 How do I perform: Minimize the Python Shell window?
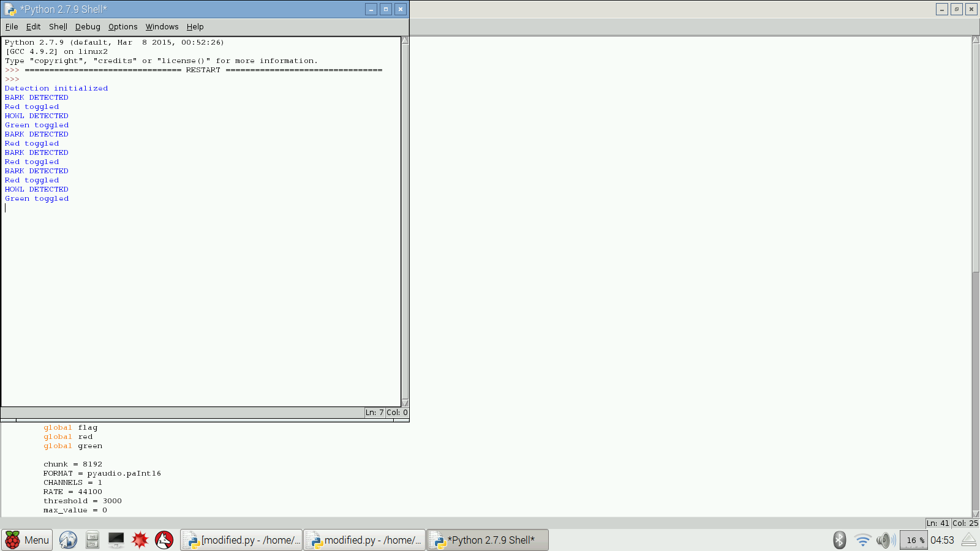[x=371, y=9]
